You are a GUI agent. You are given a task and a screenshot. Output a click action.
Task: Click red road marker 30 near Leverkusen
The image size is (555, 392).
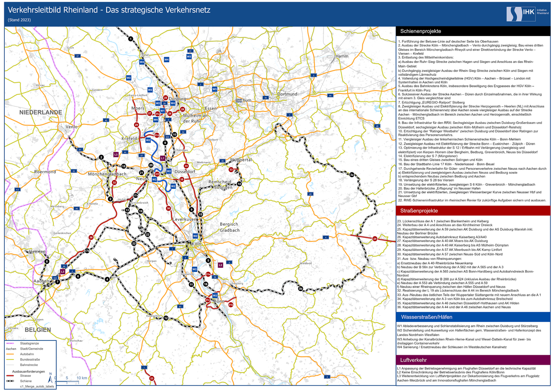pyautogui.click(x=168, y=208)
